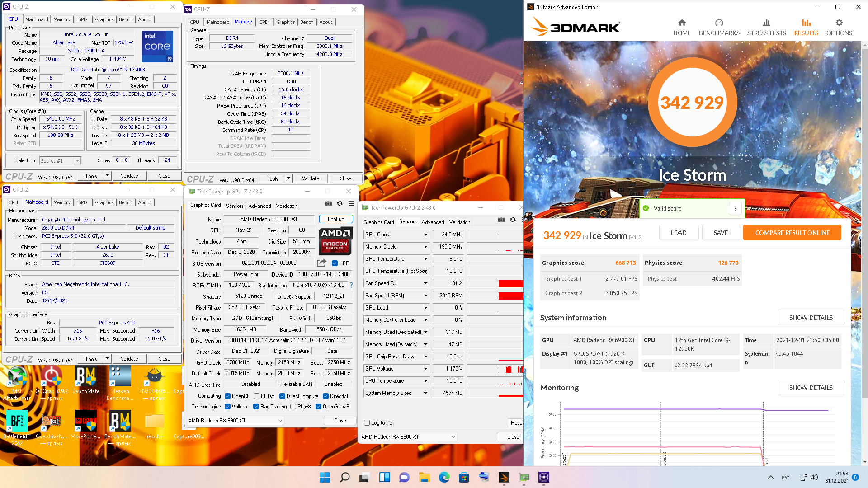Viewport: 868px width, 488px height.
Task: Open GPU-Z hamburger menu icon
Action: tap(351, 203)
